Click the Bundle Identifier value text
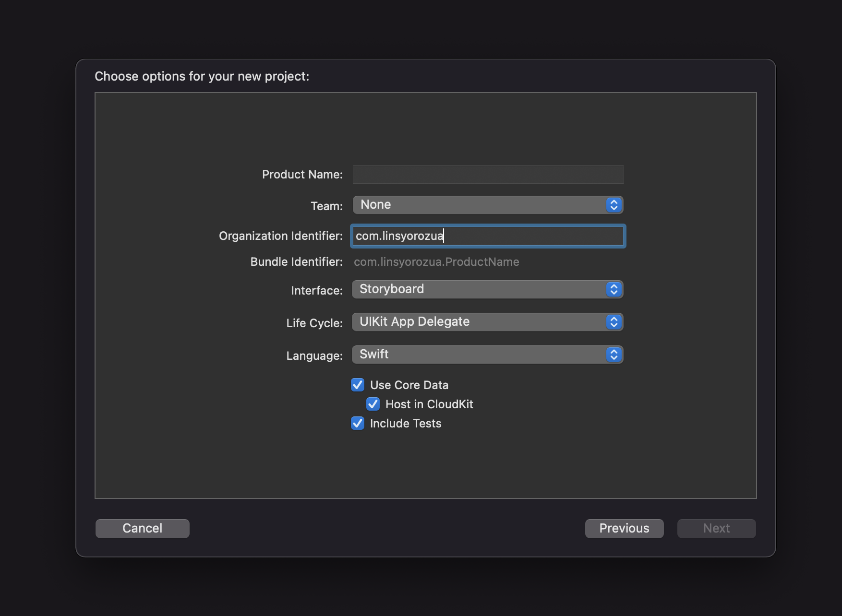 click(436, 262)
